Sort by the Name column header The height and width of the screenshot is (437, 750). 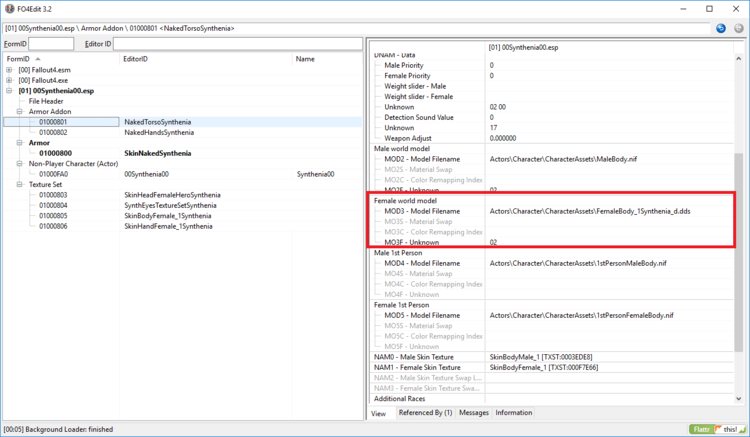[327, 59]
